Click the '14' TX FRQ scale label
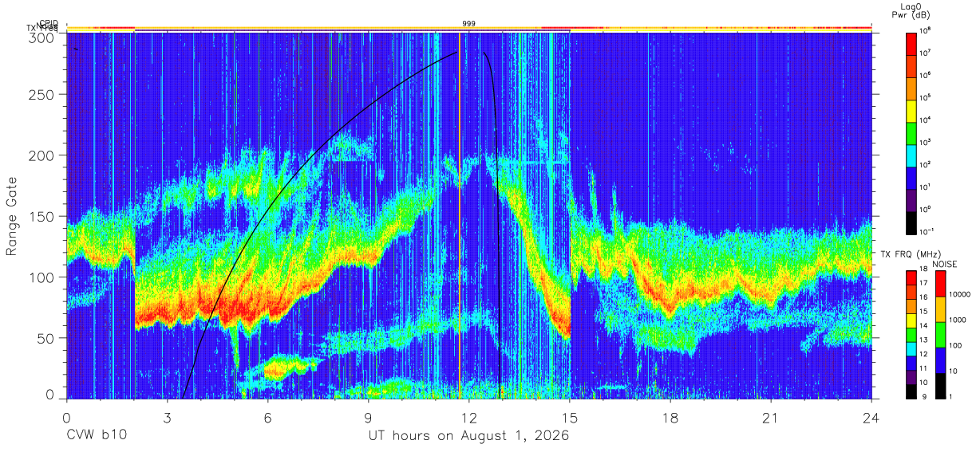Image resolution: width=980 pixels, height=452 pixels. pos(925,327)
